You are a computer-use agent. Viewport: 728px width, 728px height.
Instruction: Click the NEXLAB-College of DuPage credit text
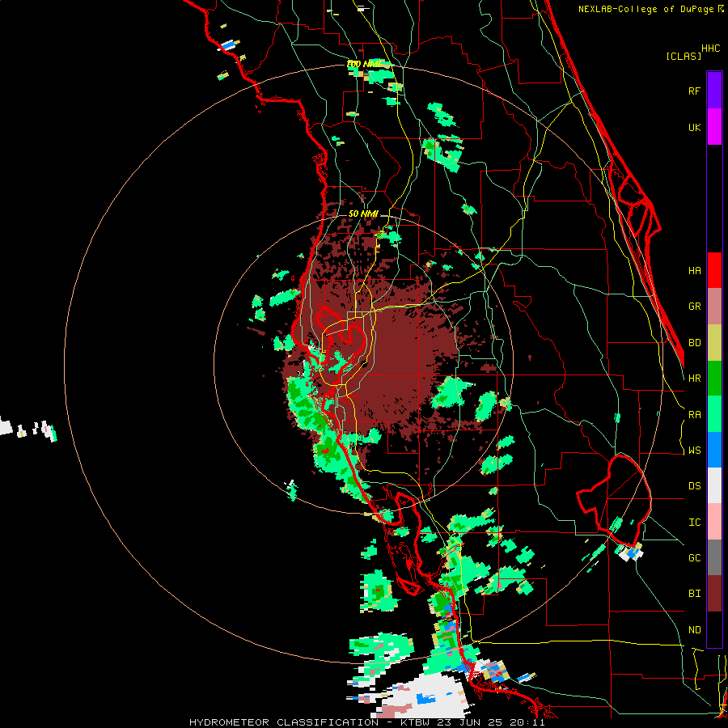click(647, 9)
